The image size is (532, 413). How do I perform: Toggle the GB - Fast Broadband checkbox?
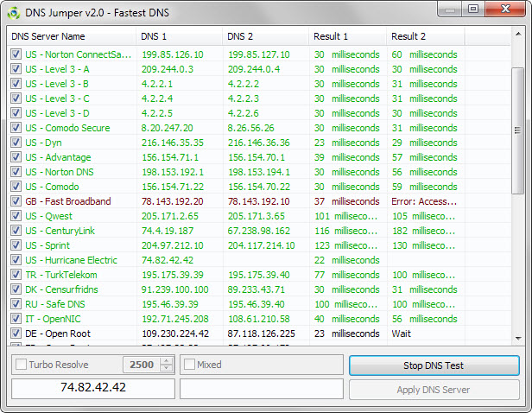16,201
